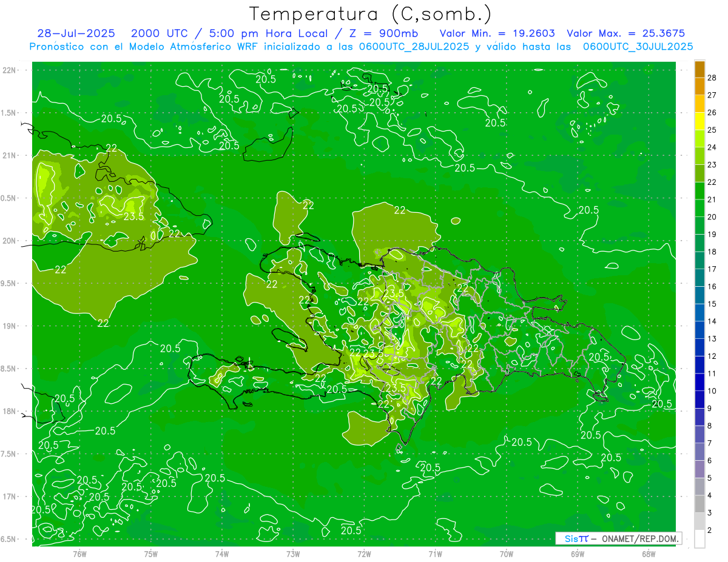Click the colorbar label "18"
Image resolution: width=728 pixels, height=562 pixels.
(712, 252)
